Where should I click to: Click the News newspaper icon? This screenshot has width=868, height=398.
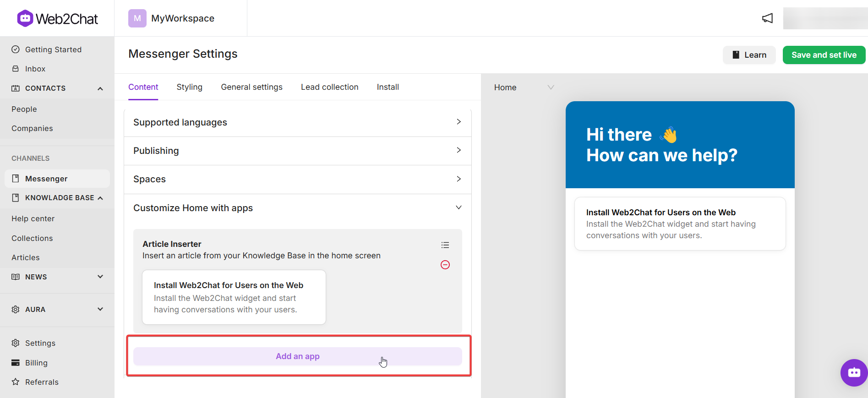[16, 277]
